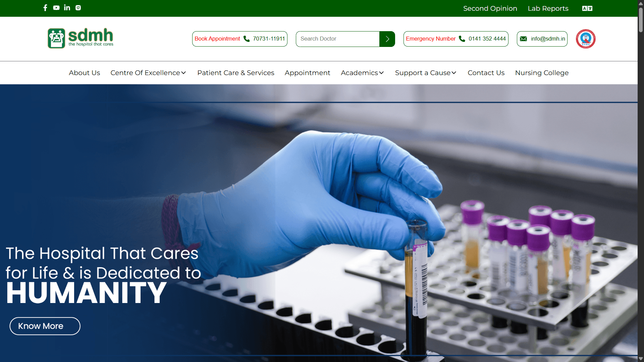Open the Lab Reports link
This screenshot has height=362, width=644.
click(548, 8)
